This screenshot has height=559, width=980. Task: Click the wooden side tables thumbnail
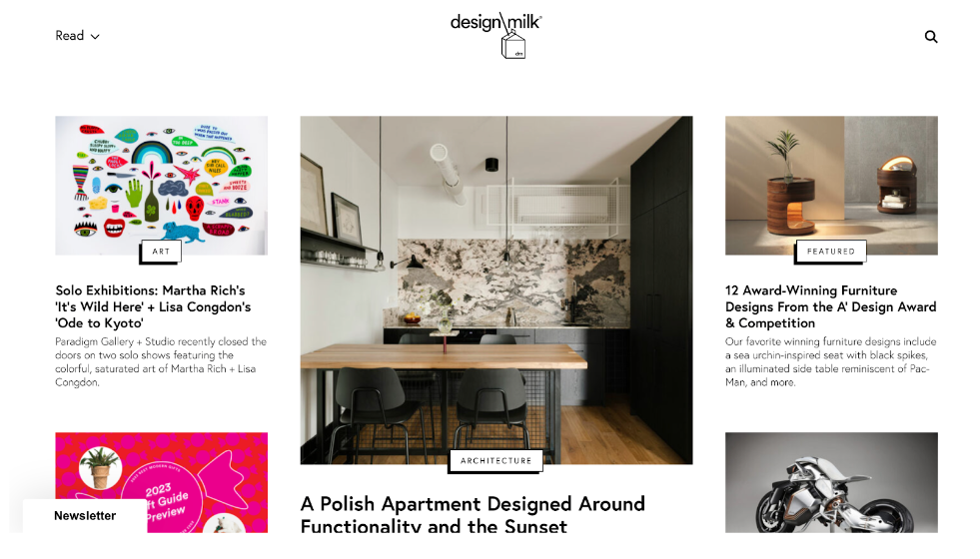(x=831, y=185)
